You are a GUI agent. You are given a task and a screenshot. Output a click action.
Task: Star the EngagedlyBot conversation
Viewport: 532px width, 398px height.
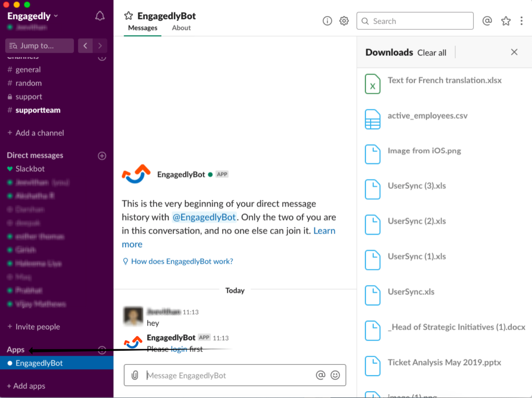pyautogui.click(x=128, y=16)
